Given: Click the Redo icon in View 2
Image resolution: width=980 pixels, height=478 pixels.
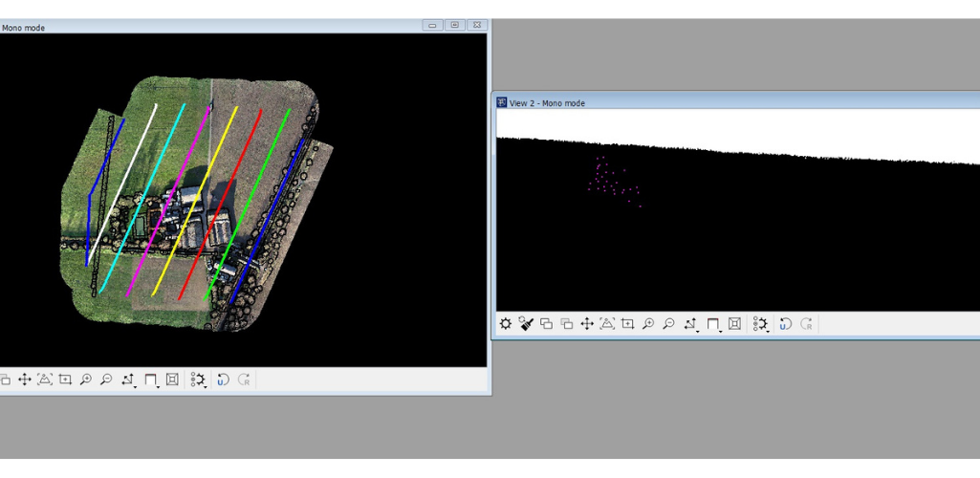Looking at the screenshot, I should tap(807, 324).
